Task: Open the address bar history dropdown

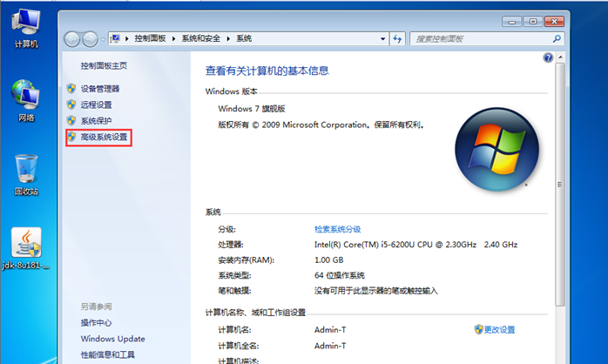Action: point(382,39)
